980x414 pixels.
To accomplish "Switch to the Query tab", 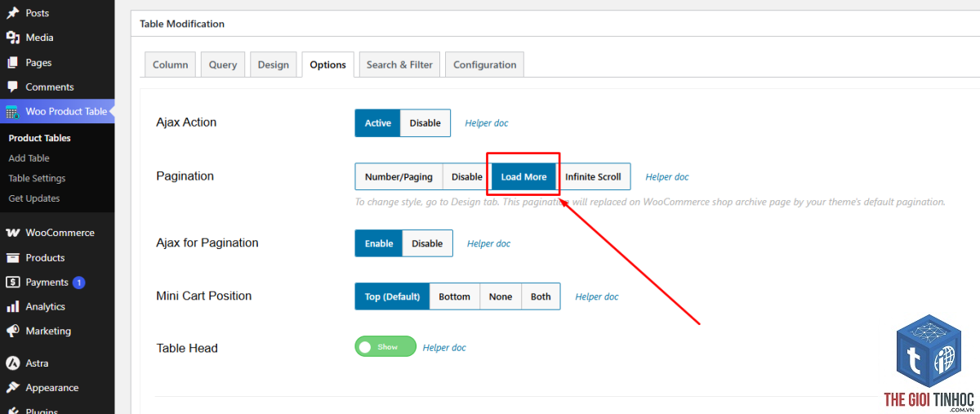I will [223, 65].
